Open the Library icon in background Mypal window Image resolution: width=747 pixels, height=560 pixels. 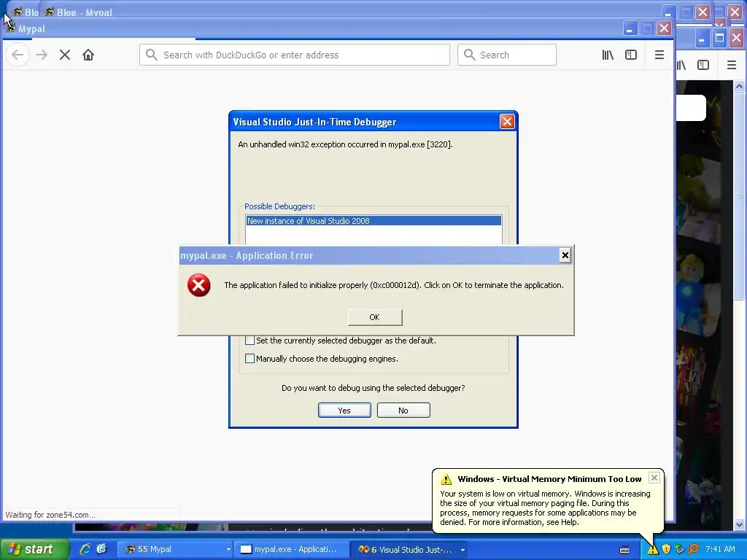click(682, 65)
